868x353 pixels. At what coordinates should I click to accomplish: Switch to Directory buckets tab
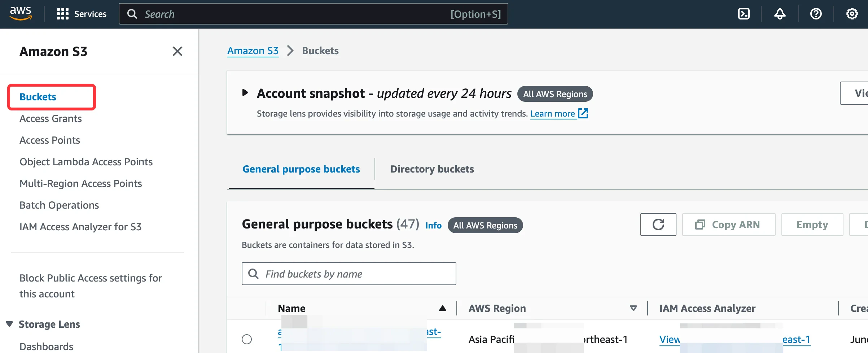tap(432, 169)
